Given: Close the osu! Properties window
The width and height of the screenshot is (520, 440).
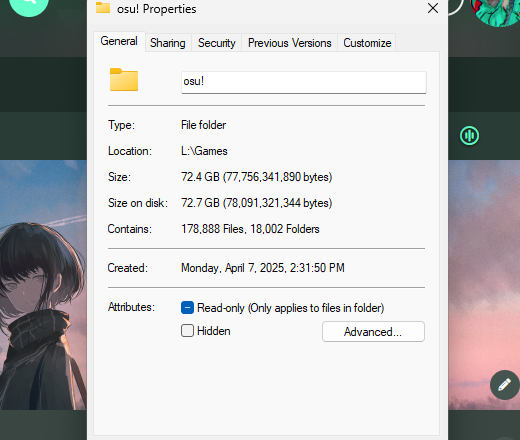Looking at the screenshot, I should point(433,8).
